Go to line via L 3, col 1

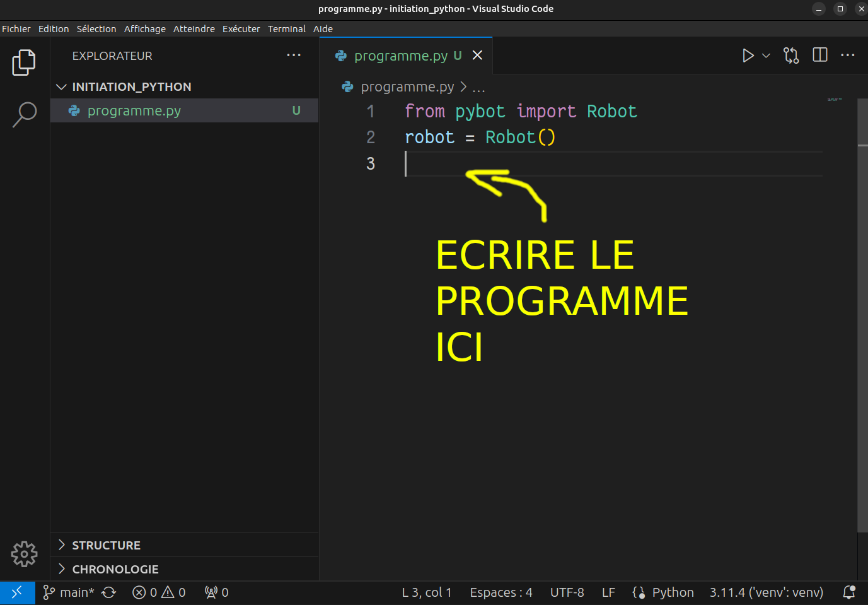[x=427, y=592]
